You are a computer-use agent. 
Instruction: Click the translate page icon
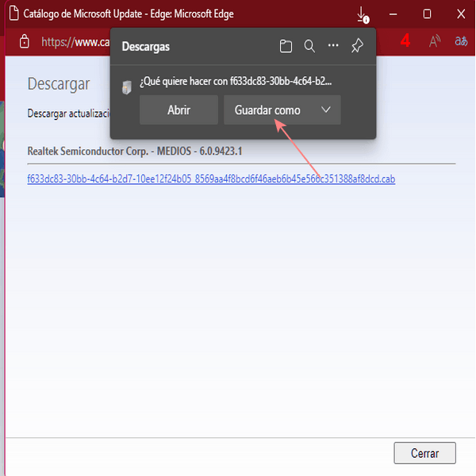coord(461,41)
